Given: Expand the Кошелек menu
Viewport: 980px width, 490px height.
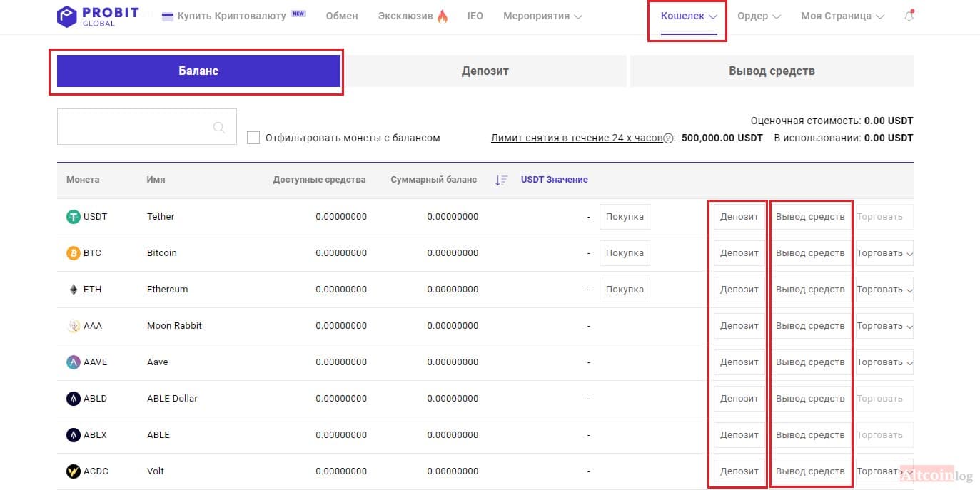Looking at the screenshot, I should [689, 16].
